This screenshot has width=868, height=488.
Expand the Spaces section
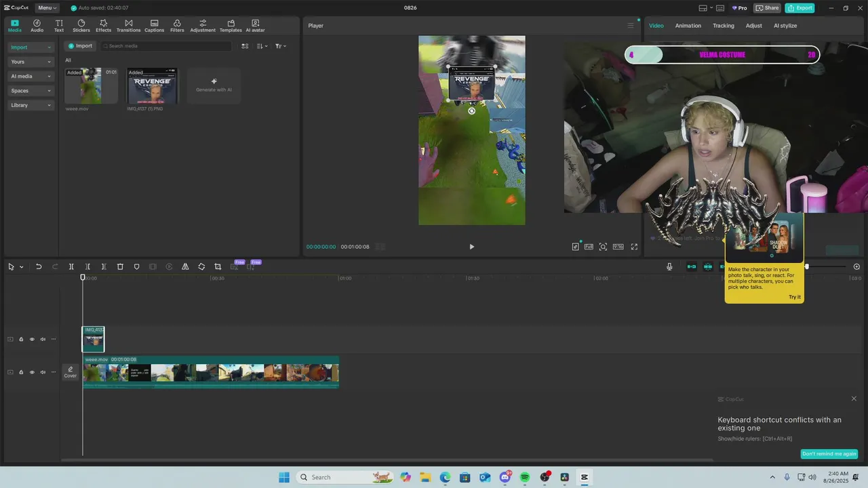(x=31, y=91)
